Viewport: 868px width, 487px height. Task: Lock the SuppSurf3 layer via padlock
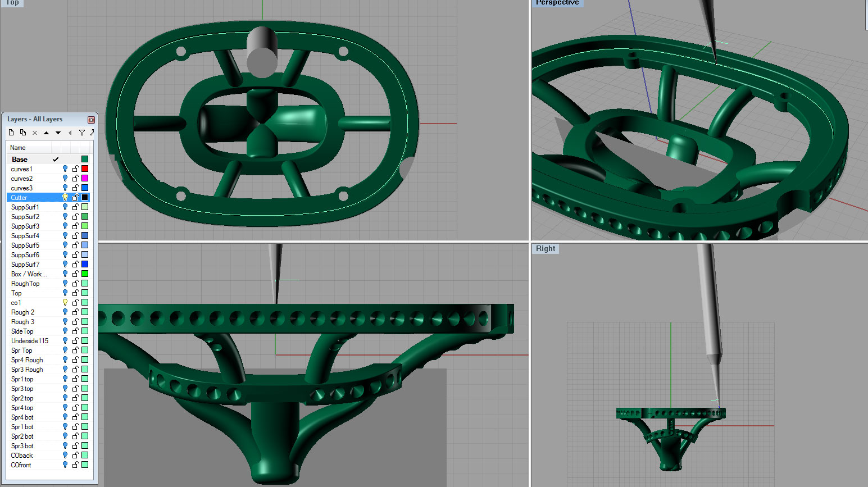pos(75,226)
